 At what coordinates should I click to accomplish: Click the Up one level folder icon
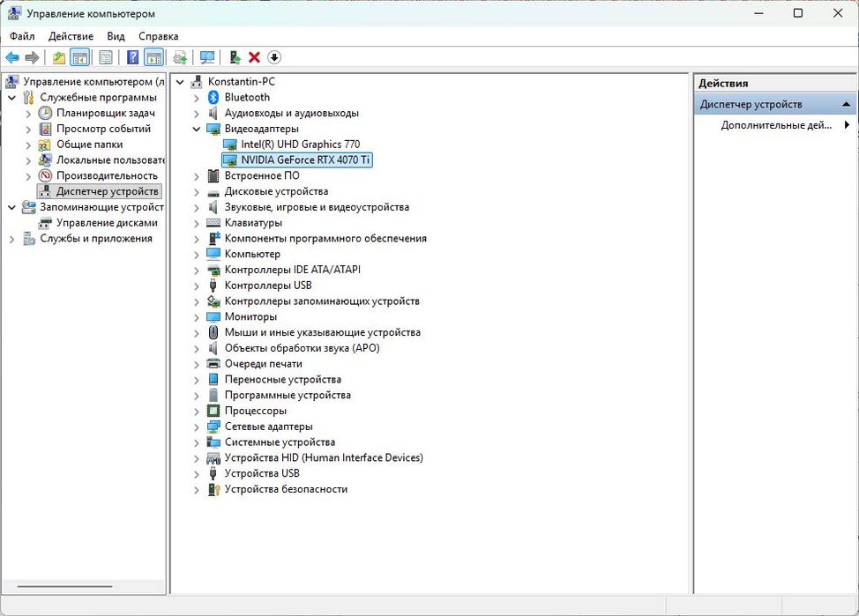point(58,57)
